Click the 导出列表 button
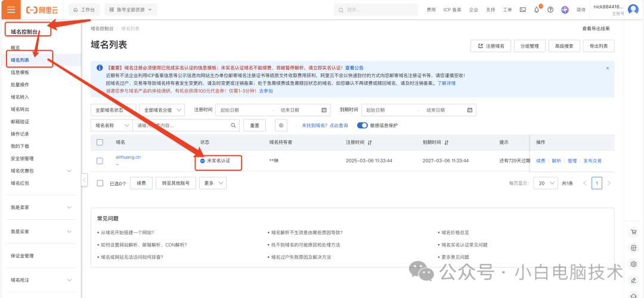 coord(599,46)
